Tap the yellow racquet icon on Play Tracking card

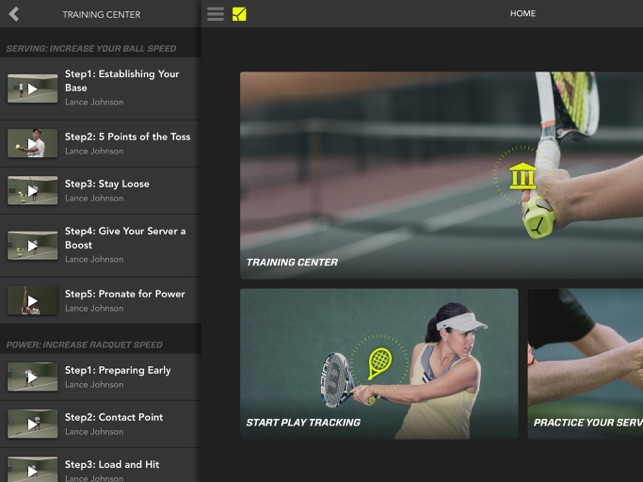(380, 363)
